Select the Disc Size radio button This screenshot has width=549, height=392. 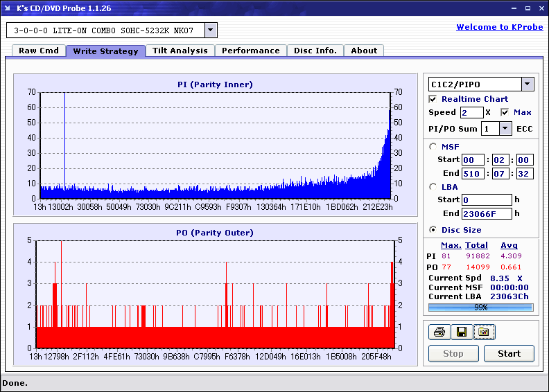point(433,230)
